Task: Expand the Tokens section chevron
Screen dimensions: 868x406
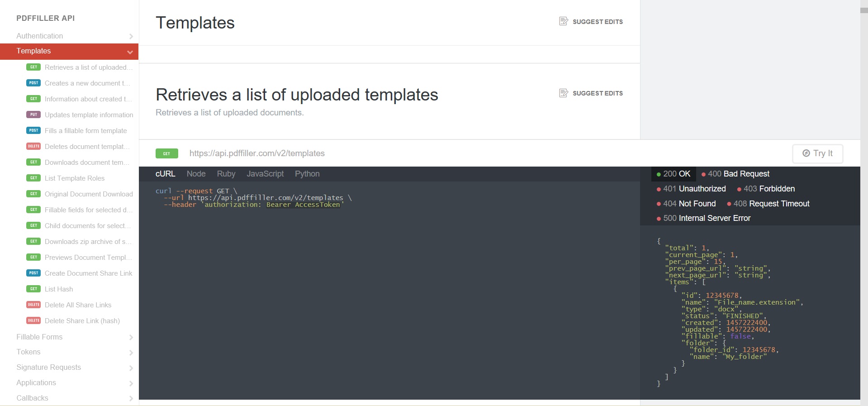Action: 131,353
